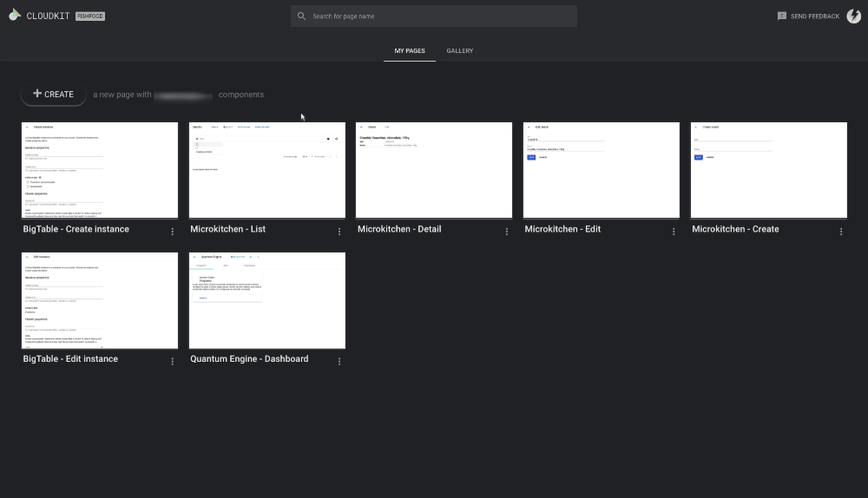868x498 pixels.
Task: Open the user avatar menu
Action: click(853, 16)
